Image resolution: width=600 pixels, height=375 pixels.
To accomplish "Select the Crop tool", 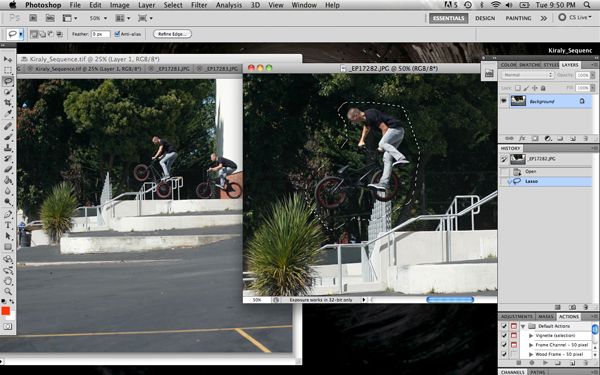I will tap(8, 103).
